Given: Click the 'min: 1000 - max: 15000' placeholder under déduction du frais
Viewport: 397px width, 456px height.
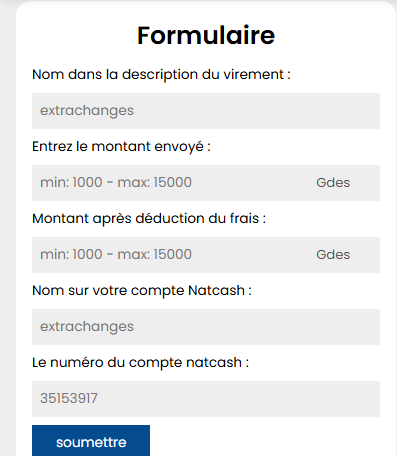Looking at the screenshot, I should coord(116,255).
